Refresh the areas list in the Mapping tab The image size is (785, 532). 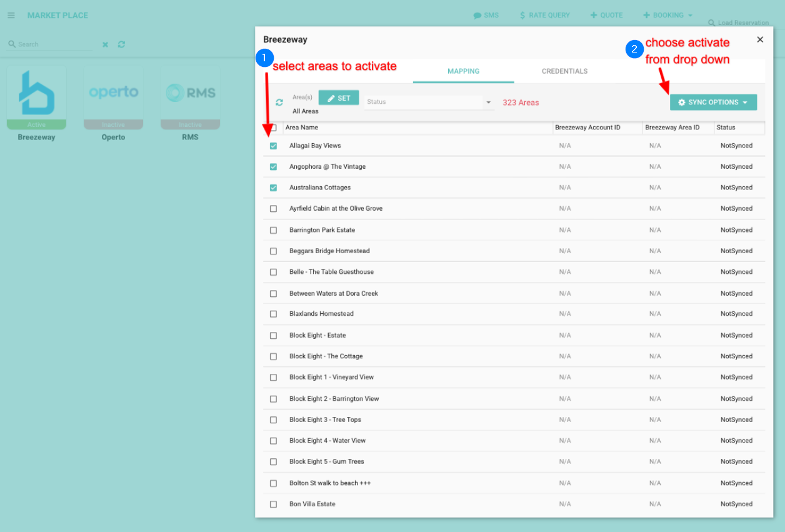[279, 103]
